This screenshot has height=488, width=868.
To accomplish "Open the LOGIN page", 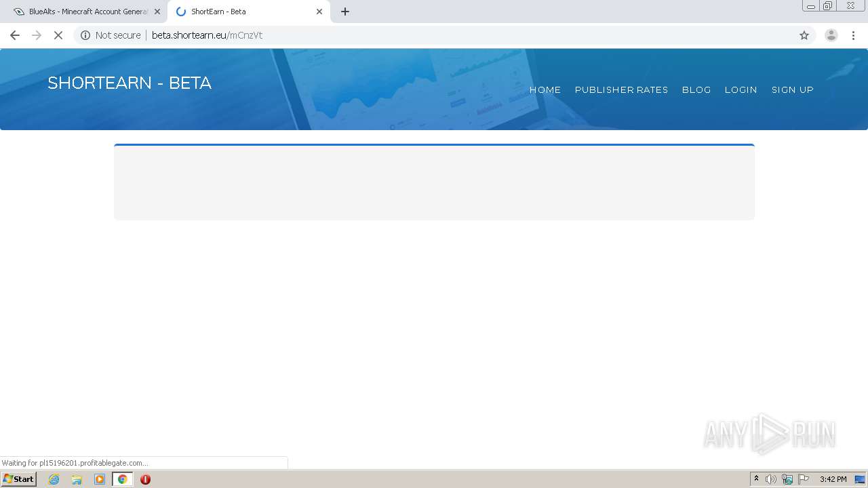I will click(741, 89).
